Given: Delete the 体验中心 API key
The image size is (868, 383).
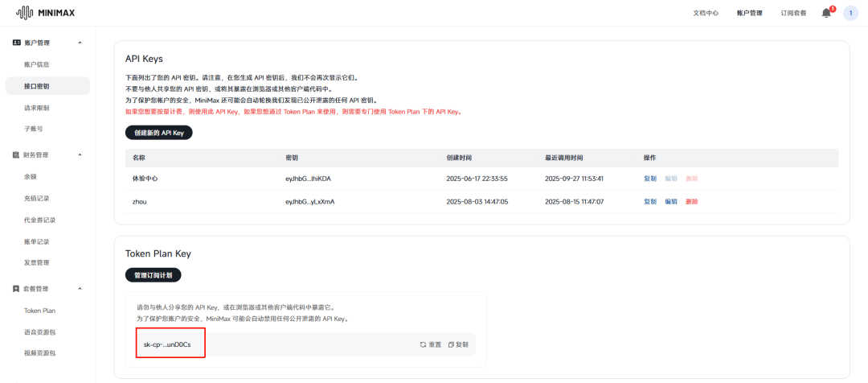Looking at the screenshot, I should click(691, 179).
